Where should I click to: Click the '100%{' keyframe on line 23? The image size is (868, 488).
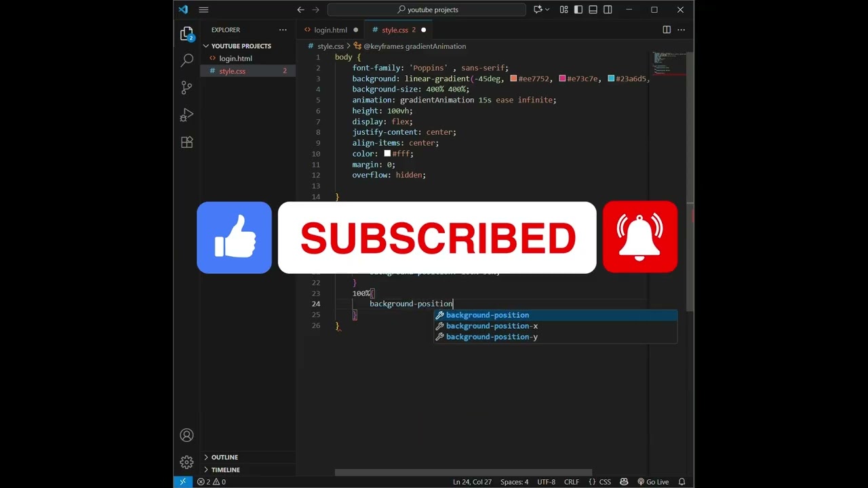[363, 293]
